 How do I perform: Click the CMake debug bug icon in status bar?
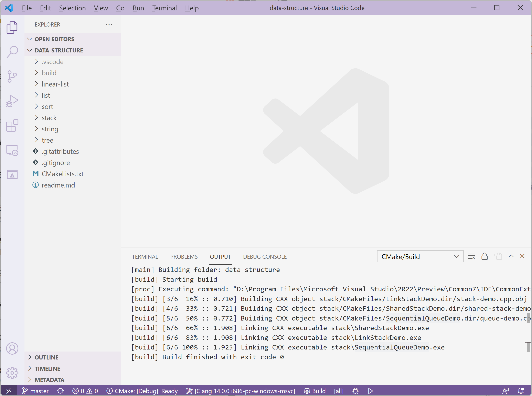[x=355, y=391]
